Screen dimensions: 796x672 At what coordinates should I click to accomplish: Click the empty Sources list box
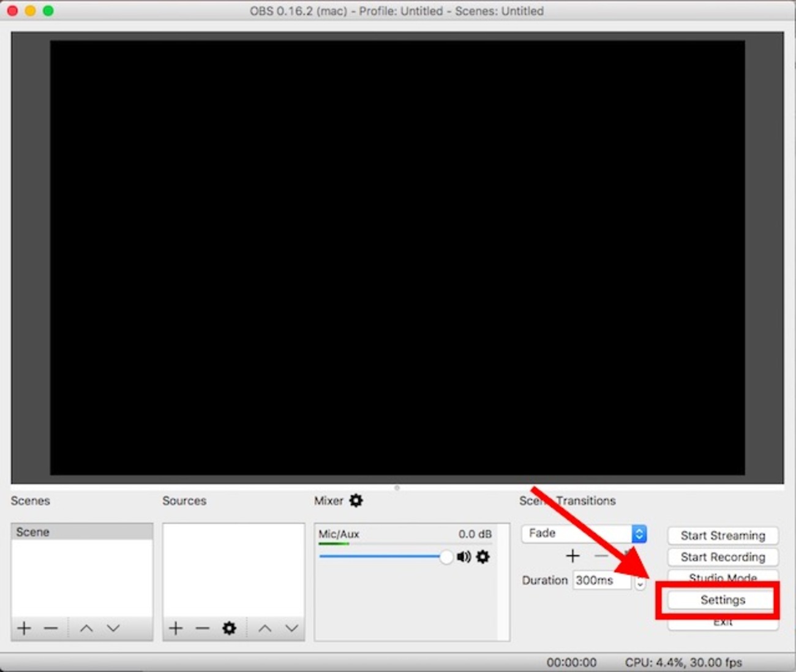pyautogui.click(x=233, y=570)
